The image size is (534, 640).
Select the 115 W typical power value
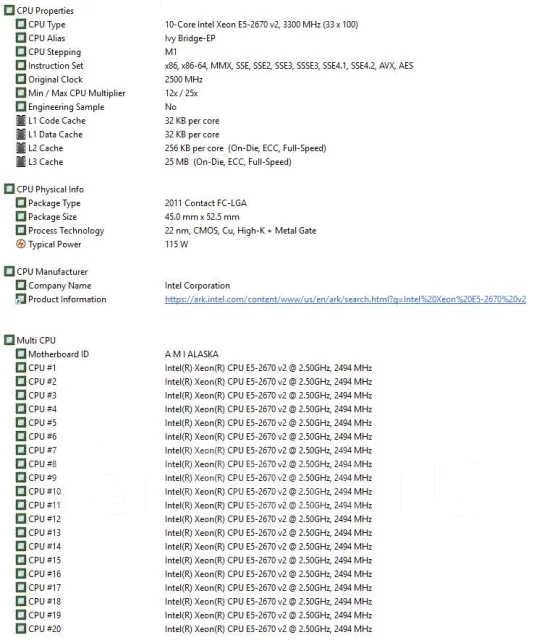(x=176, y=244)
